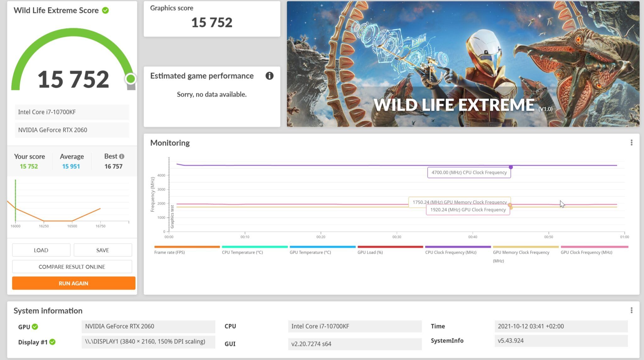This screenshot has width=644, height=360.
Task: Click the GPU value in System information
Action: click(x=148, y=327)
